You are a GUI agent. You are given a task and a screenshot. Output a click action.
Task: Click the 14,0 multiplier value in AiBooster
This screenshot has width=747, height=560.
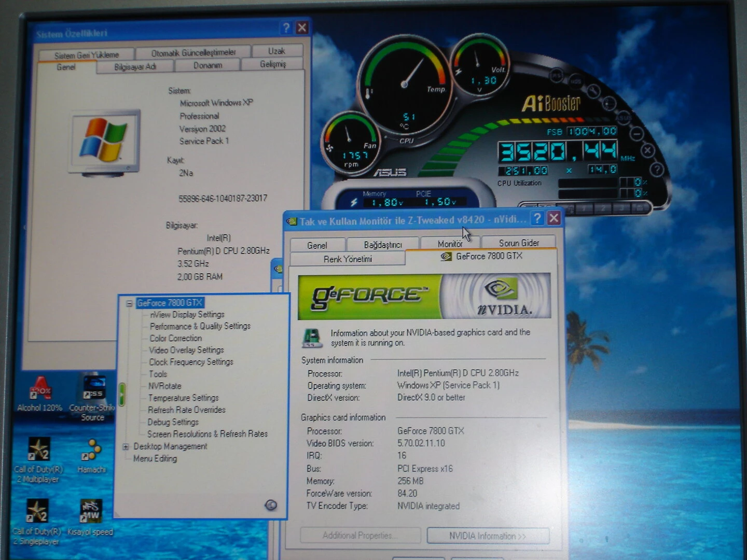coord(602,170)
